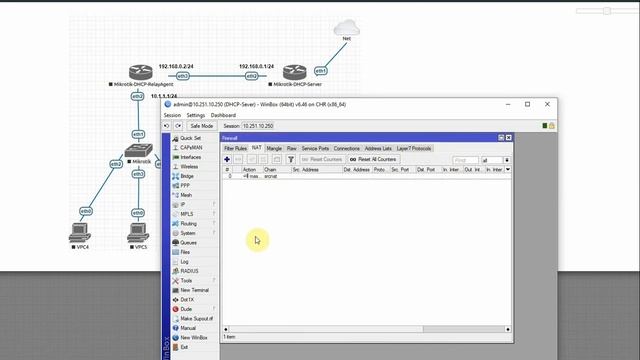640x360 pixels.
Task: Switch to the Layer7 Protocols tab
Action: click(x=414, y=149)
